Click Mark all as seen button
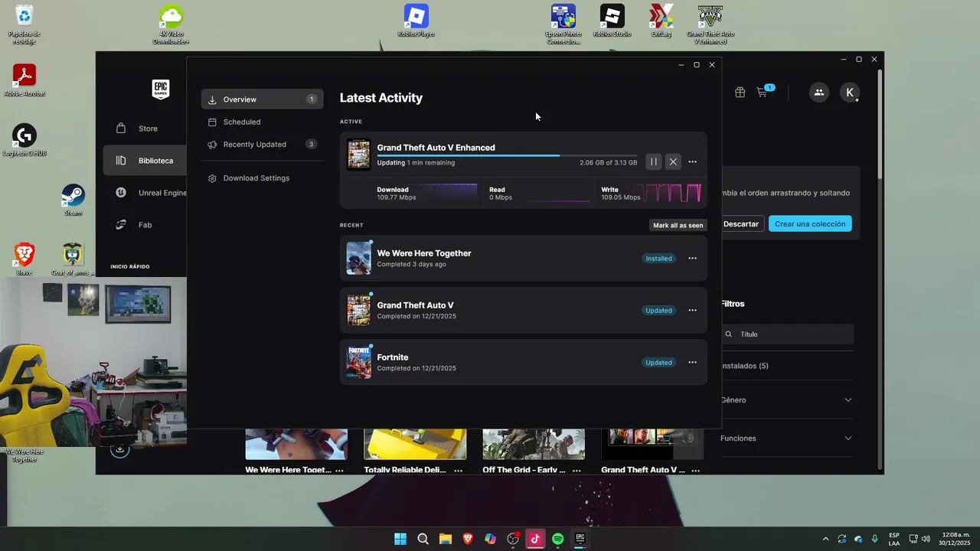The width and height of the screenshot is (980, 551). click(678, 225)
